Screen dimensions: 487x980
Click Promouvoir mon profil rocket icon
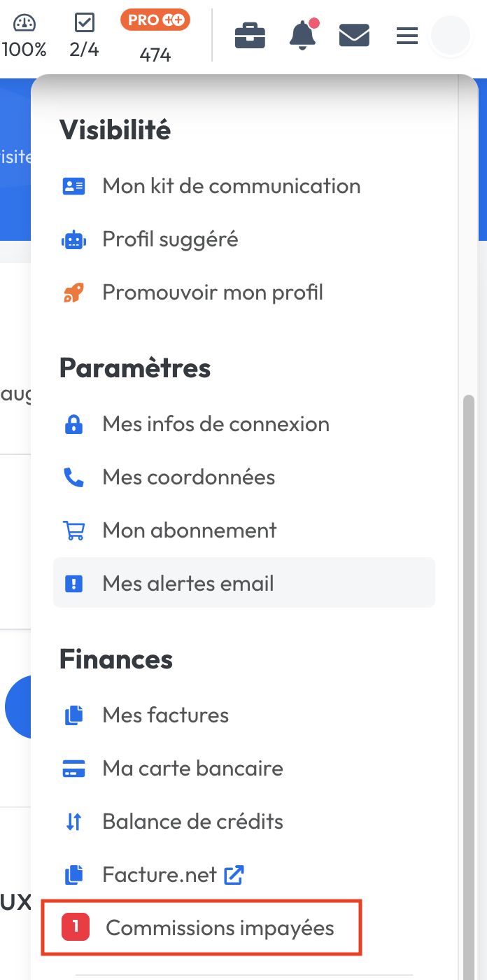(73, 293)
